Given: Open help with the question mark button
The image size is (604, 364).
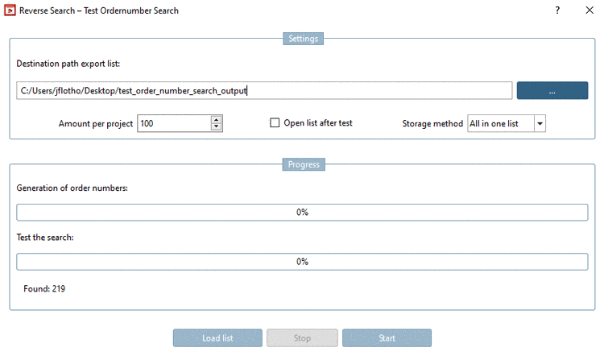Looking at the screenshot, I should coord(557,10).
